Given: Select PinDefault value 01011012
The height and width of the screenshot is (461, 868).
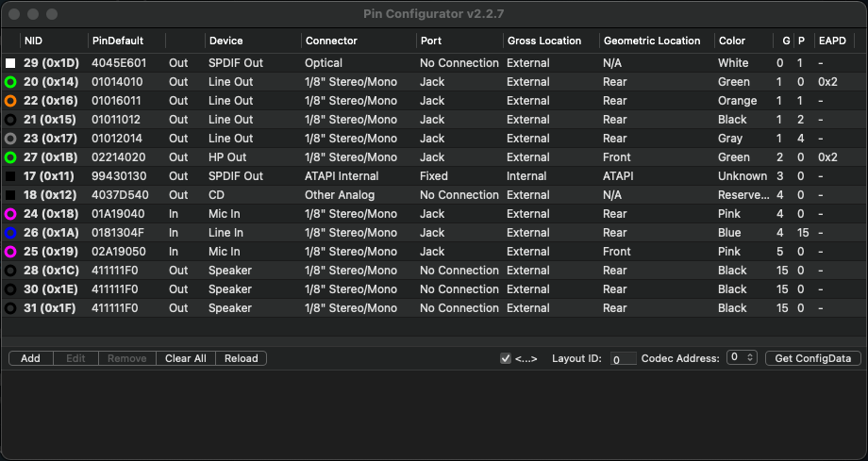Looking at the screenshot, I should pyautogui.click(x=116, y=120).
